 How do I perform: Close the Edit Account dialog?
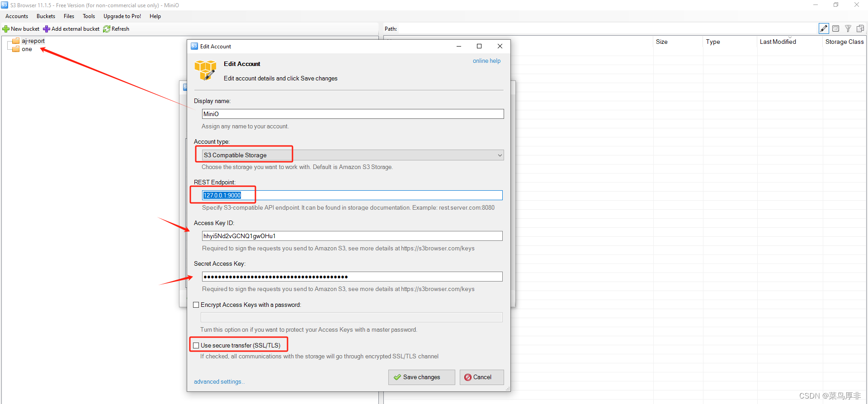tap(500, 46)
